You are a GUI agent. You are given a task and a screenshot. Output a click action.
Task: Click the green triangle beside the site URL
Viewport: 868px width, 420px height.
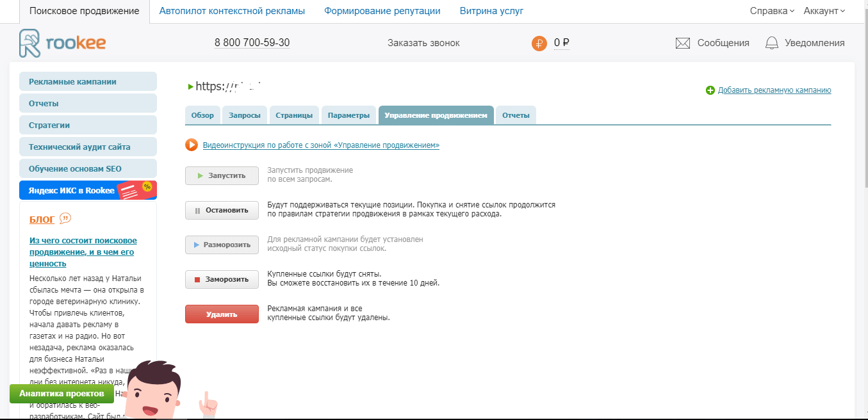click(x=190, y=86)
